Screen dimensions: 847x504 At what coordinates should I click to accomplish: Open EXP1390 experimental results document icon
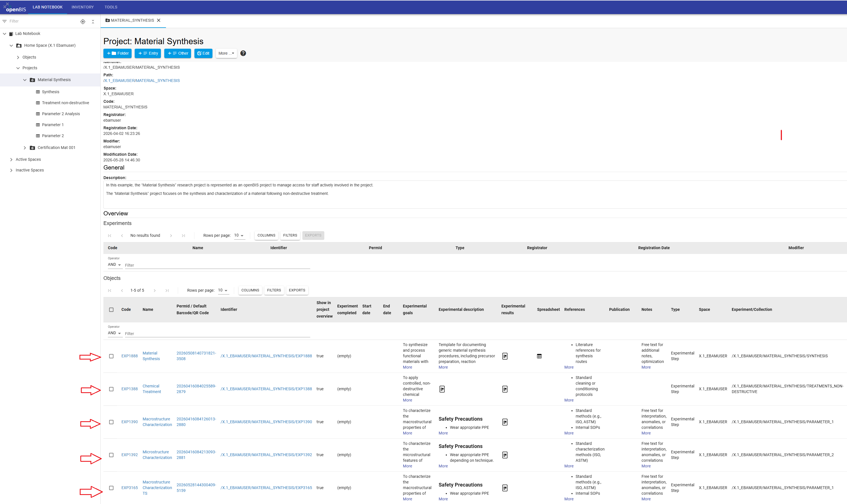[x=505, y=422]
